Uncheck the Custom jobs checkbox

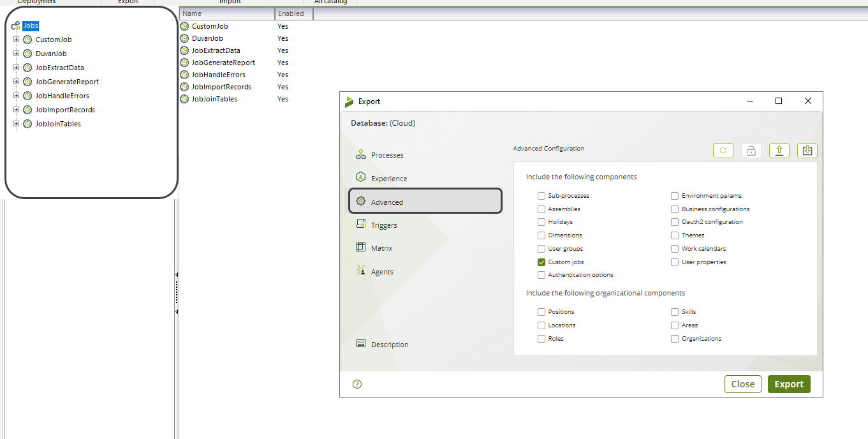click(x=541, y=262)
